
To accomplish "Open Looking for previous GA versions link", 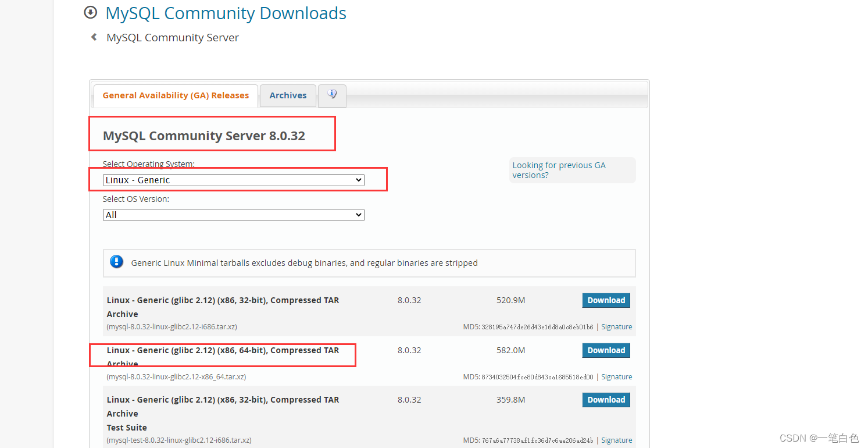I will pyautogui.click(x=559, y=170).
